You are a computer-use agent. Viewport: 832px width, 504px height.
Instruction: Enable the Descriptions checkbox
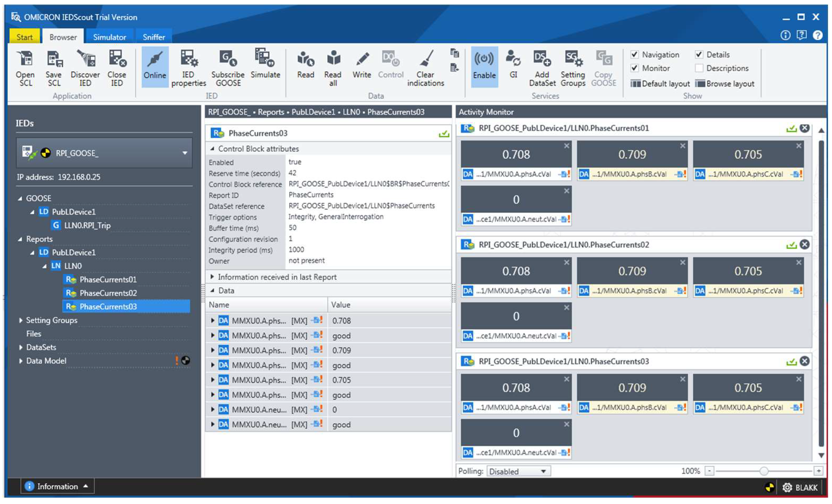(699, 68)
